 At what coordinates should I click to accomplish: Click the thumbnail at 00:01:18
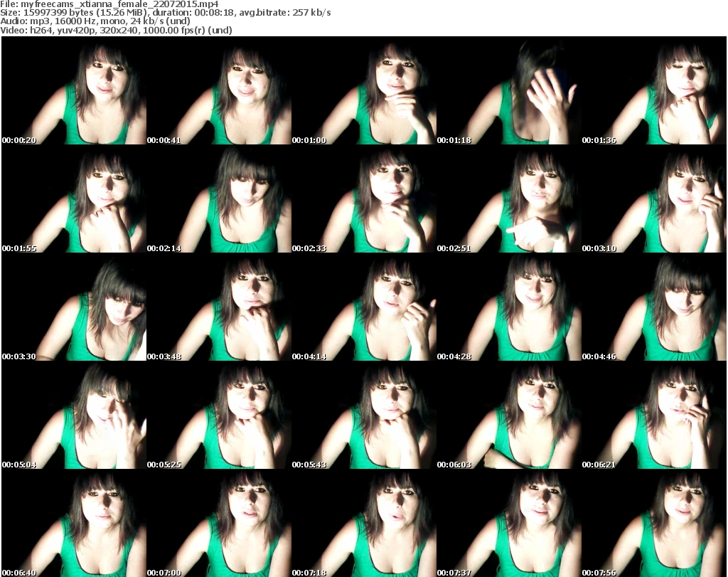pyautogui.click(x=509, y=90)
